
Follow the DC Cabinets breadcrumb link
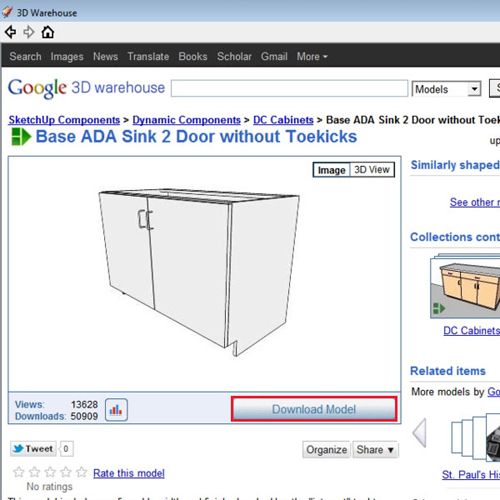point(283,120)
